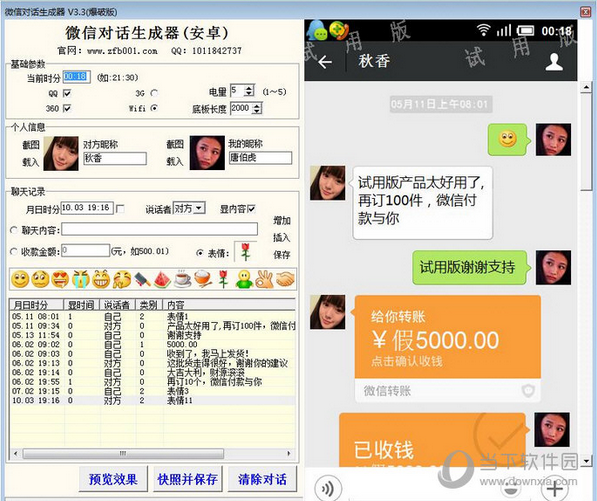Pick the OK hand gesture emoji
This screenshot has height=501, width=597.
click(264, 279)
